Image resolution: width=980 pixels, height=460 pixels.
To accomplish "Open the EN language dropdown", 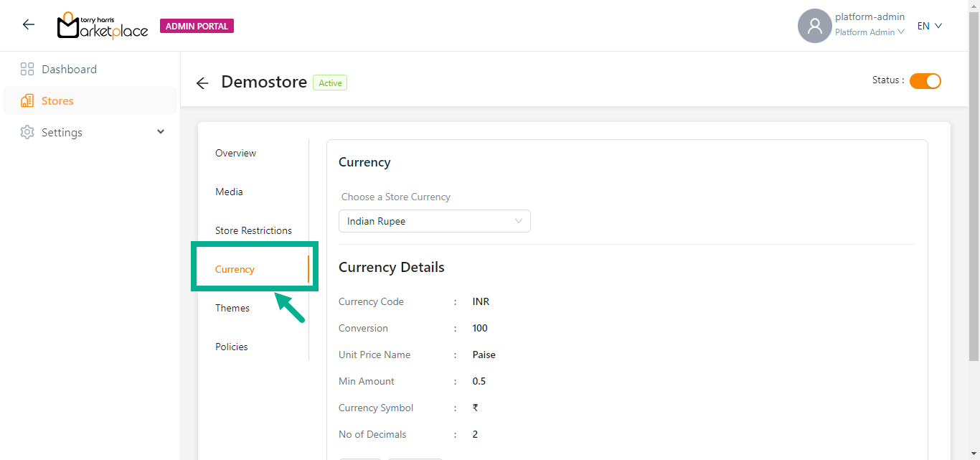I will point(929,26).
